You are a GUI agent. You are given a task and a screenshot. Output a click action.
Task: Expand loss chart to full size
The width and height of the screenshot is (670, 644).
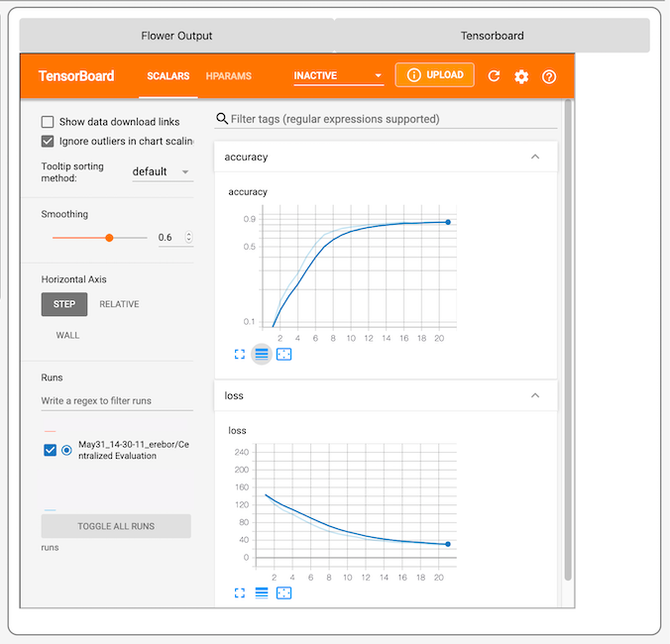pyautogui.click(x=240, y=592)
